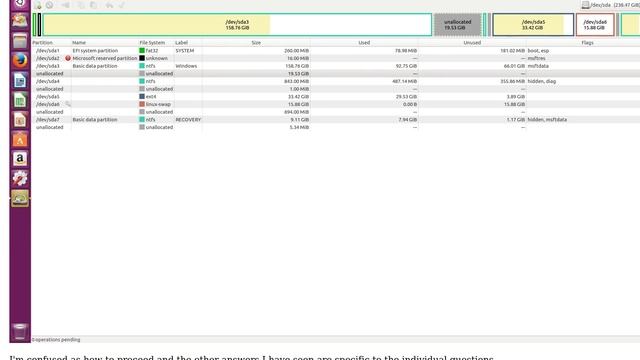This screenshot has height=360, width=640.
Task: Launch LibreOffice Impress from the launcher
Action: pyautogui.click(x=20, y=120)
